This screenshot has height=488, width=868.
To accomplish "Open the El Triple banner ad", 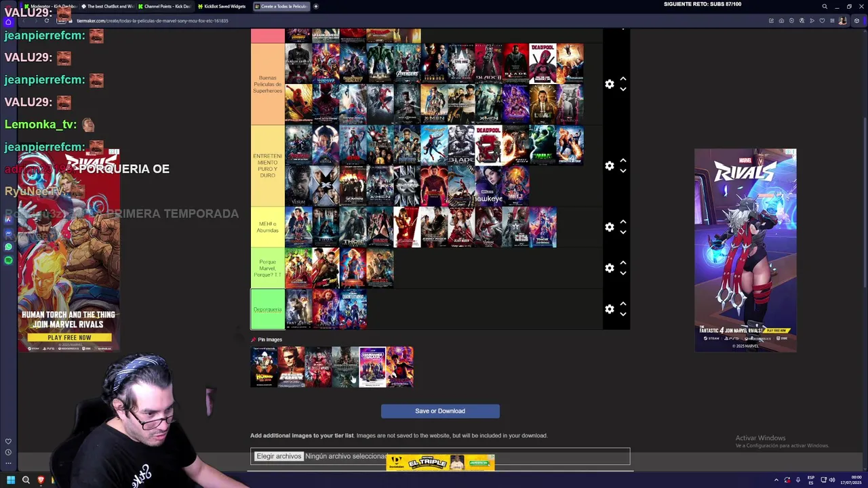I will click(440, 462).
